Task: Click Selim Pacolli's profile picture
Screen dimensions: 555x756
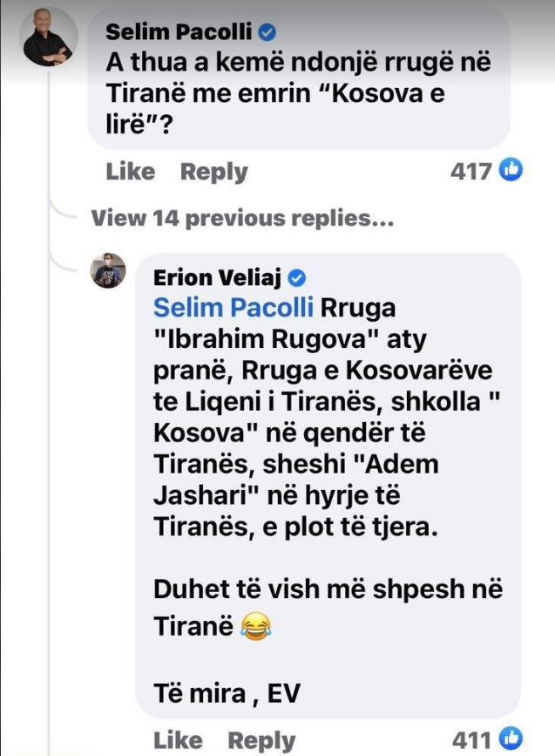Action: coord(48,38)
